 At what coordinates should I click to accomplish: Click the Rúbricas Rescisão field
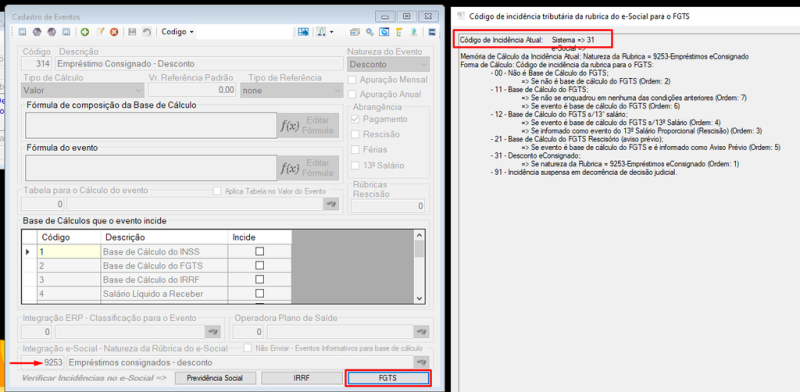point(388,206)
